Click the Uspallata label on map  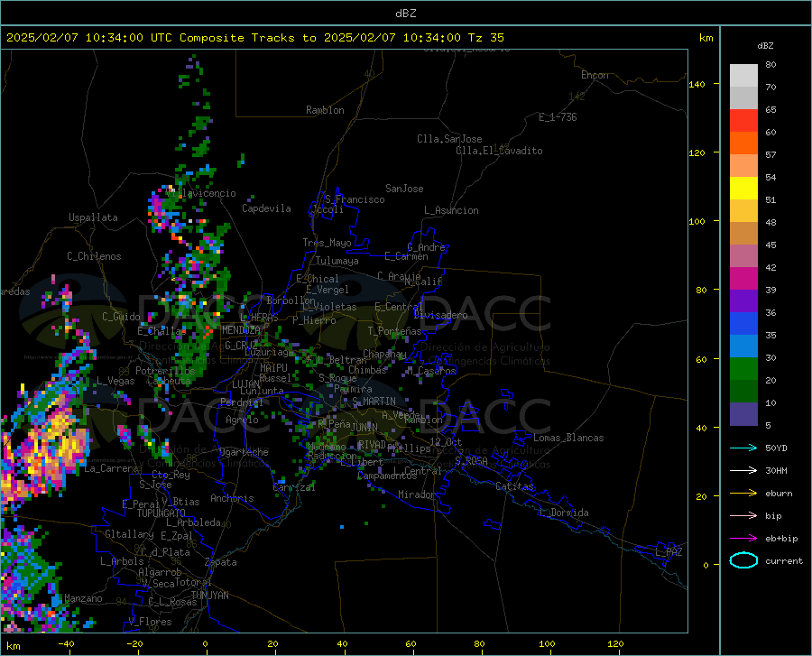[x=93, y=217]
